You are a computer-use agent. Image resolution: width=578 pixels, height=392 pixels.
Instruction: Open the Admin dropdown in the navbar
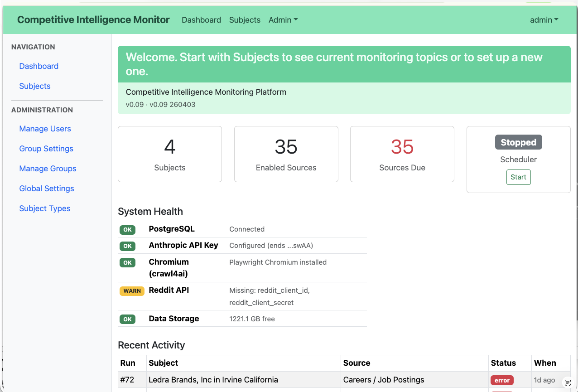[283, 20]
